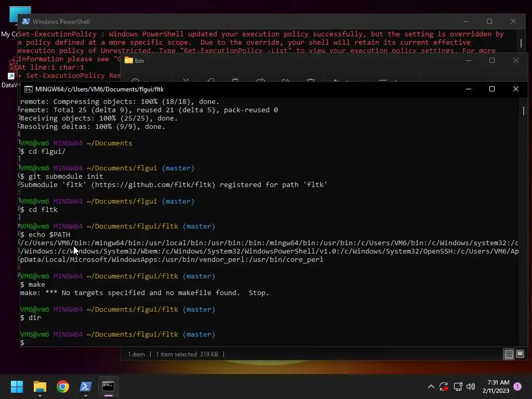The image size is (532, 399).
Task: Minimize the Windows PowerShell window
Action: [x=466, y=21]
